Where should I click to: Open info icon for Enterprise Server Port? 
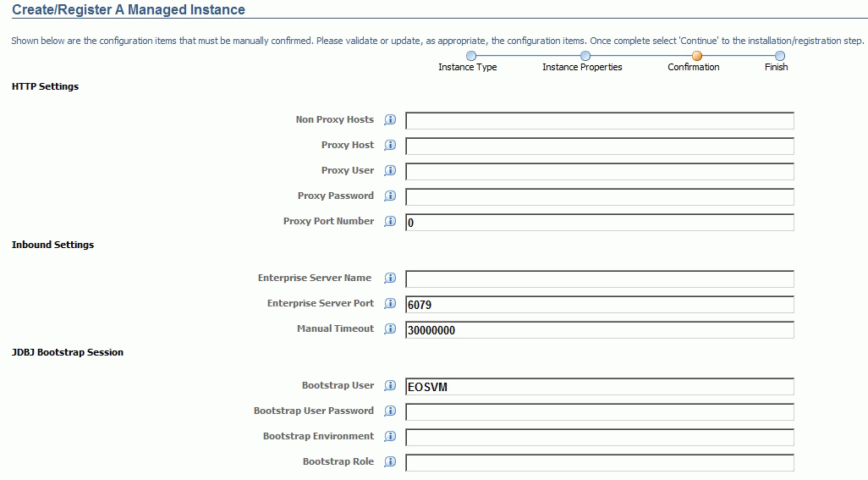390,304
